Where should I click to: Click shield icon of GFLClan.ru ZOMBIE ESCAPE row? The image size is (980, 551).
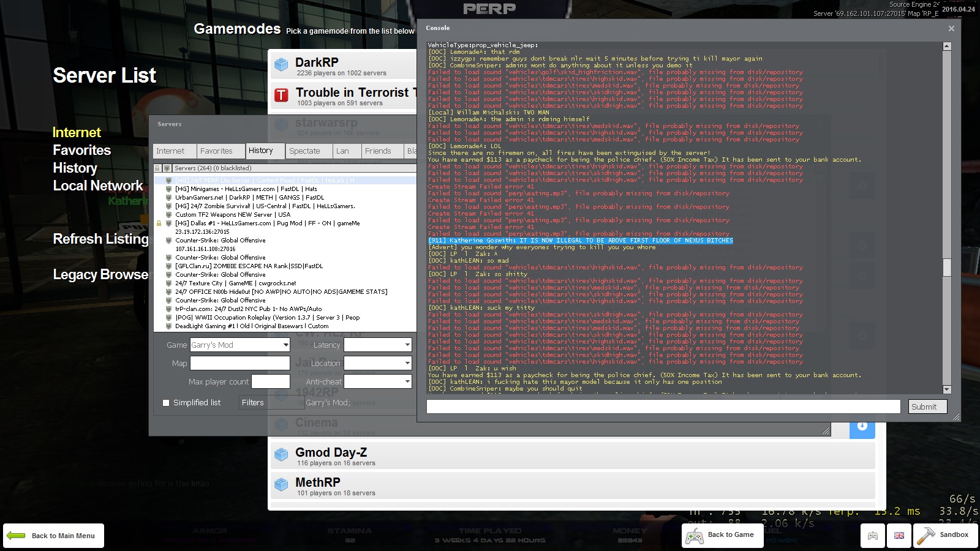[168, 266]
